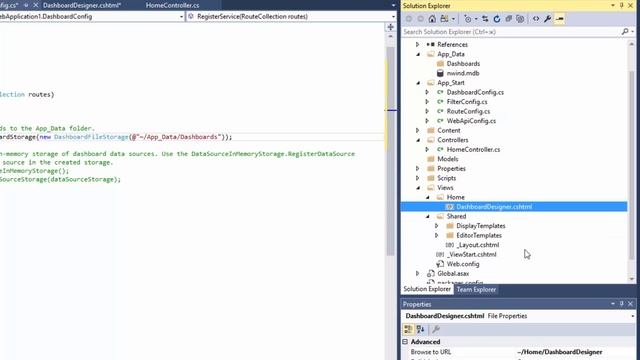Viewport: 640px width, 360px height.
Task: Open Properties window options dropdown
Action: click(x=613, y=304)
